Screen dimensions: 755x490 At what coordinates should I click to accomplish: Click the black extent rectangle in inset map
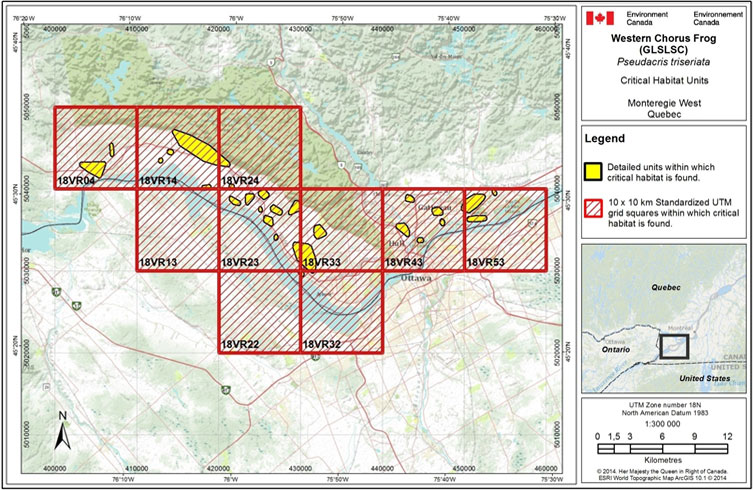(673, 346)
